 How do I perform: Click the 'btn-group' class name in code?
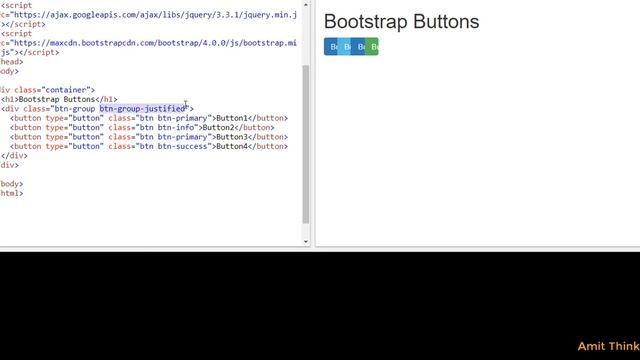[x=75, y=109]
